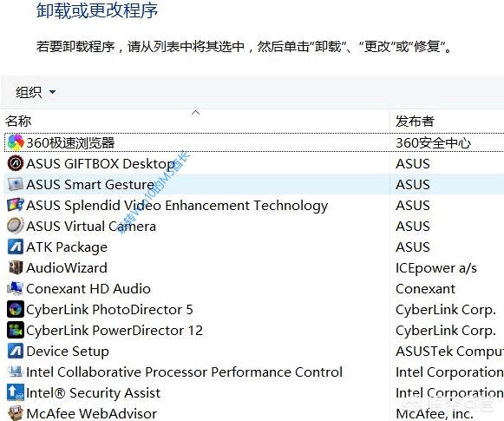Select the Device Setup program entry
Viewport: 504px width, 421px height.
click(68, 352)
